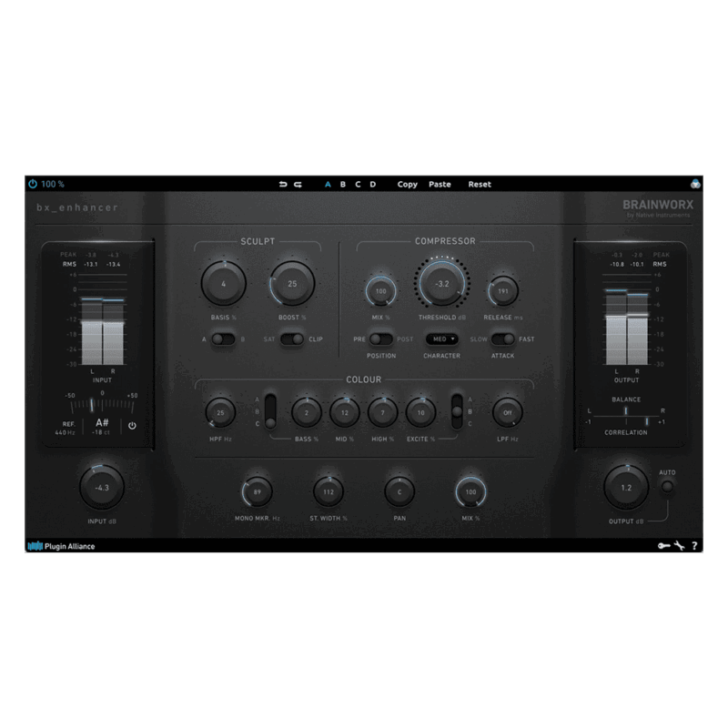Flip the SLOW/FAST attack switch
Viewport: 728px width, 728px height.
[x=503, y=339]
